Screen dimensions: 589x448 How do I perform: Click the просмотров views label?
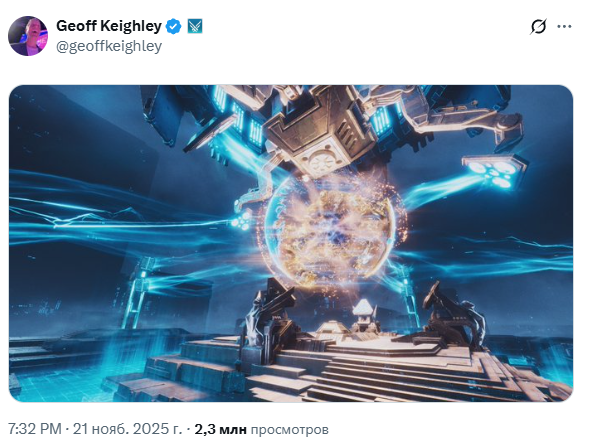(x=289, y=430)
